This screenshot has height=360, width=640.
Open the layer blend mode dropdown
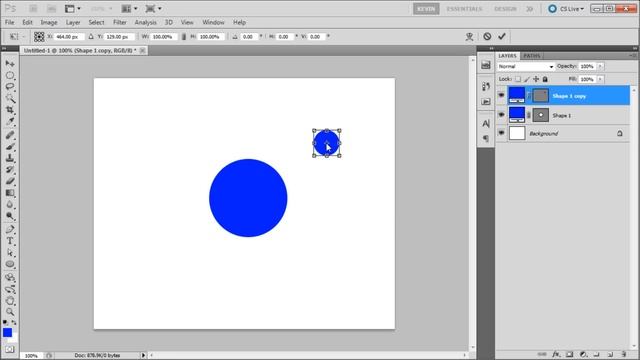(526, 66)
